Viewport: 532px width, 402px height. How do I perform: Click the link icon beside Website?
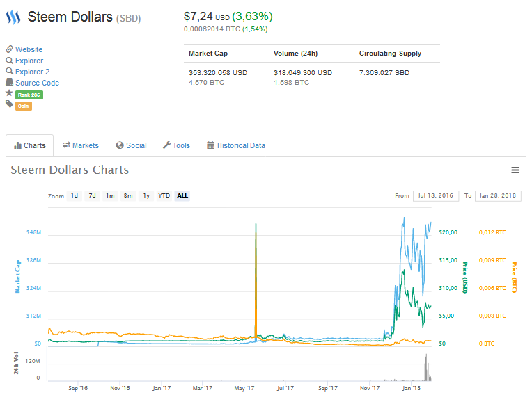10,49
